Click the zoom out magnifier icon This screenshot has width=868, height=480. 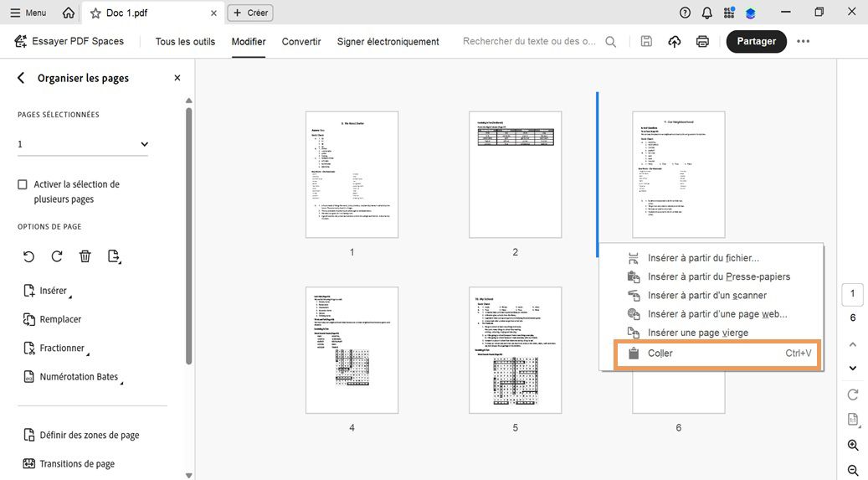(x=852, y=470)
